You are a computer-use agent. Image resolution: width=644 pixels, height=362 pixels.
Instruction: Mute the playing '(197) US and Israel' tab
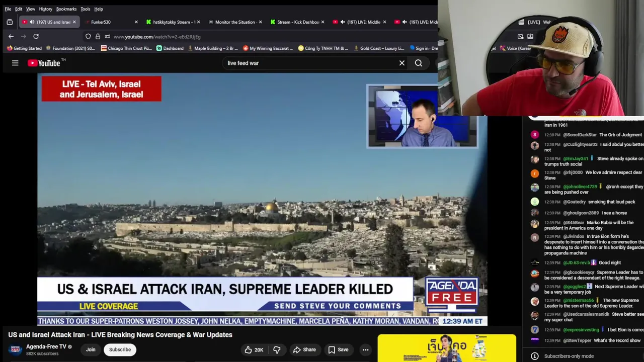pos(32,22)
